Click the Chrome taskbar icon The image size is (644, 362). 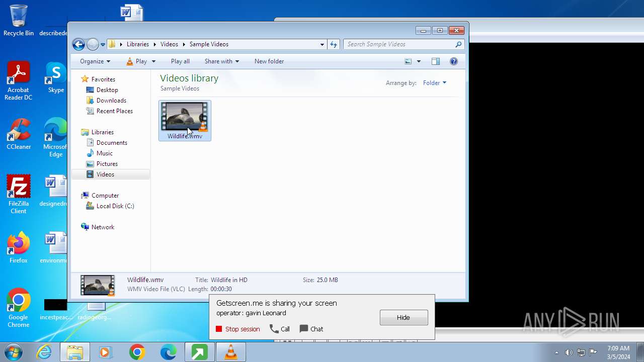(137, 352)
